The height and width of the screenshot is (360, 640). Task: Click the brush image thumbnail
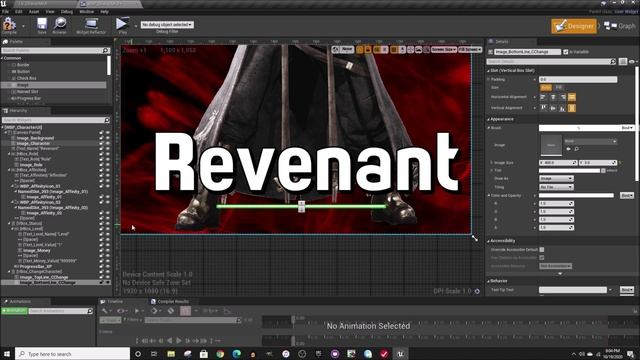(x=551, y=145)
